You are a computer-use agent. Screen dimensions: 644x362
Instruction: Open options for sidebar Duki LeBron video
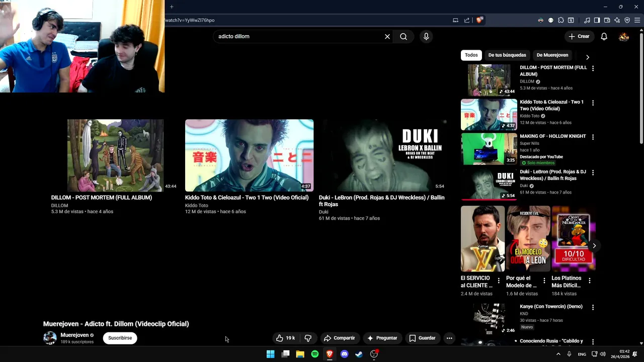click(593, 172)
